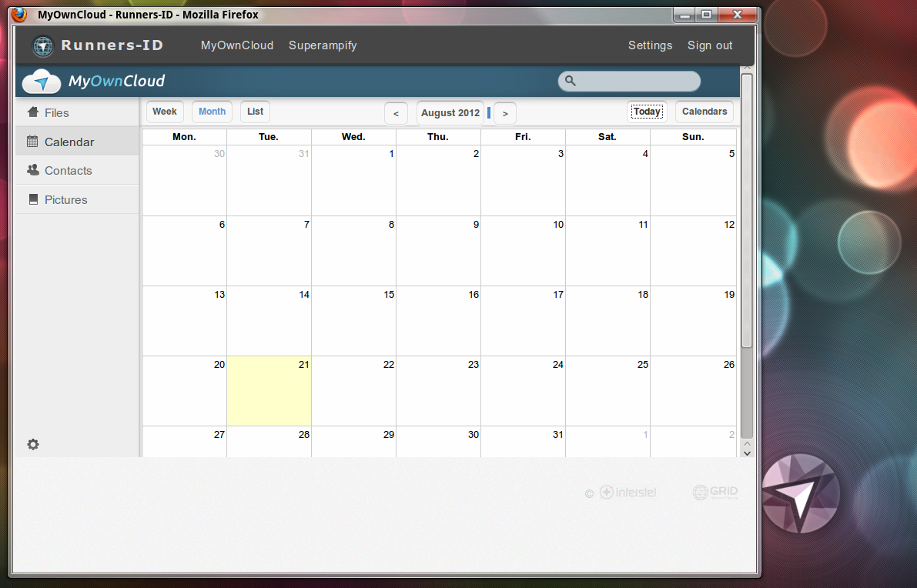The width and height of the screenshot is (917, 588).
Task: Switch to List view
Action: [255, 112]
